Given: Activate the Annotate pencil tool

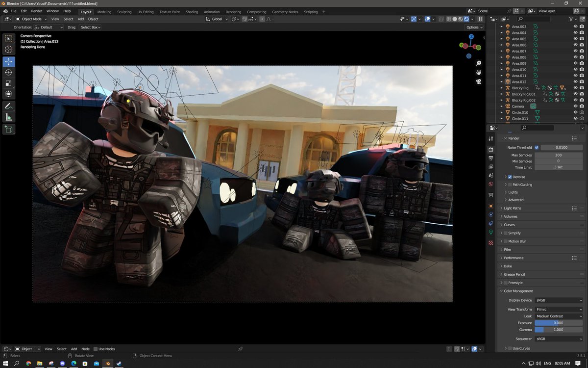Looking at the screenshot, I should click(x=9, y=106).
